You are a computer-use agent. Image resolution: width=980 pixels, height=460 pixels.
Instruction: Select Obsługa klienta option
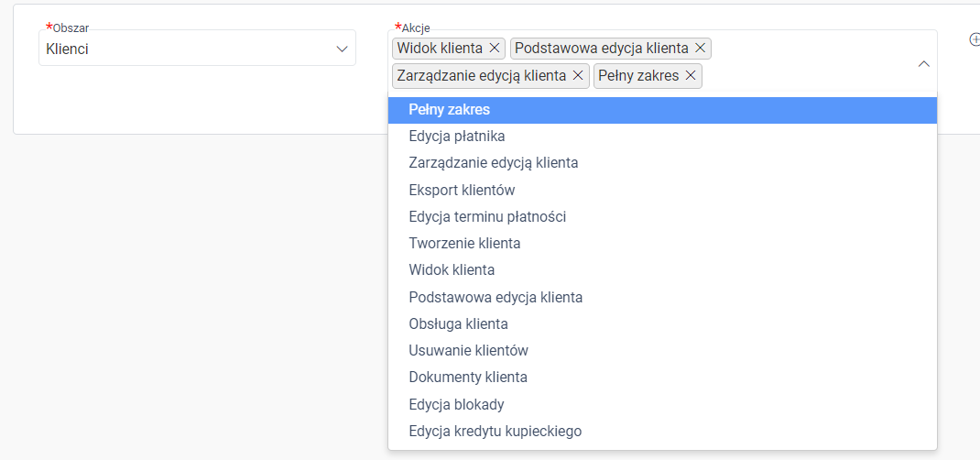pyautogui.click(x=662, y=324)
